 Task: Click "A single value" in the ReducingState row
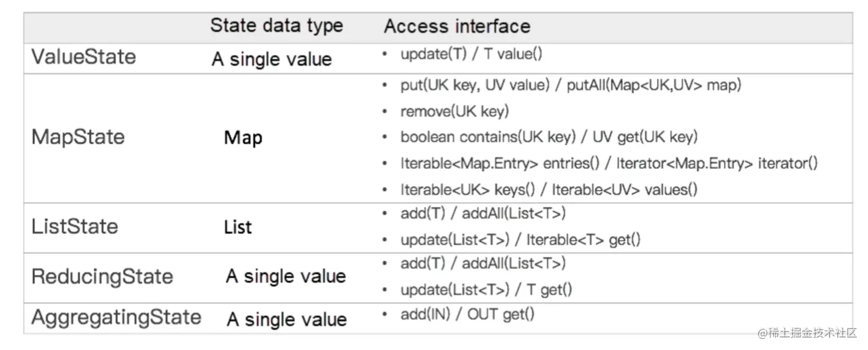click(286, 276)
